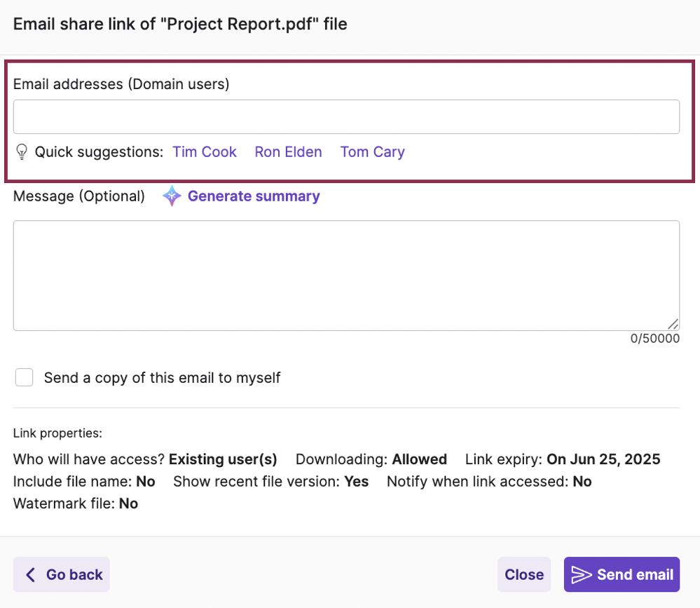Click inside the optional Message text area
The height and width of the screenshot is (608, 700).
tap(346, 273)
